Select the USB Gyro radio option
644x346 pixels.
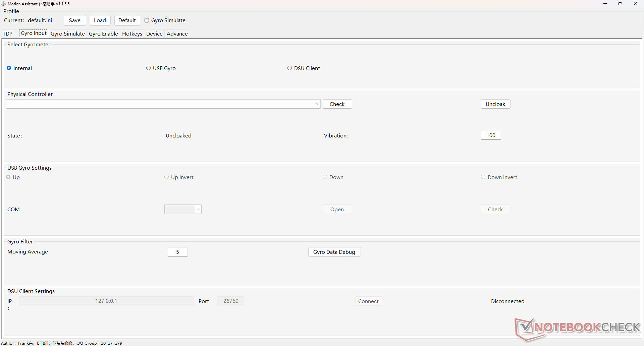149,68
